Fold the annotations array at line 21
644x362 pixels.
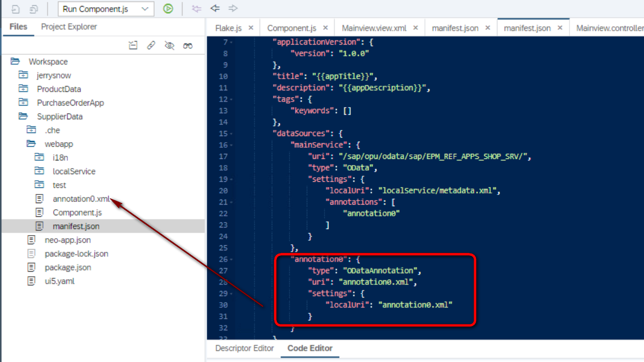[232, 203]
